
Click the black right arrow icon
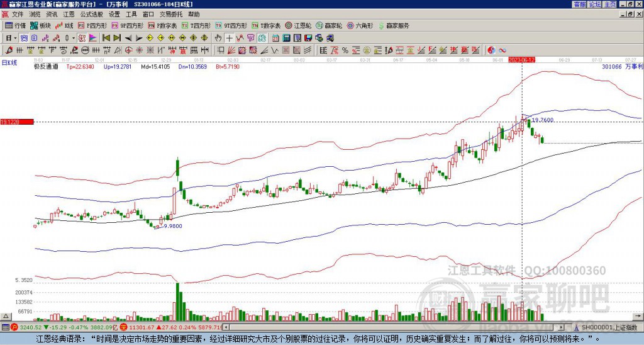tap(139, 38)
